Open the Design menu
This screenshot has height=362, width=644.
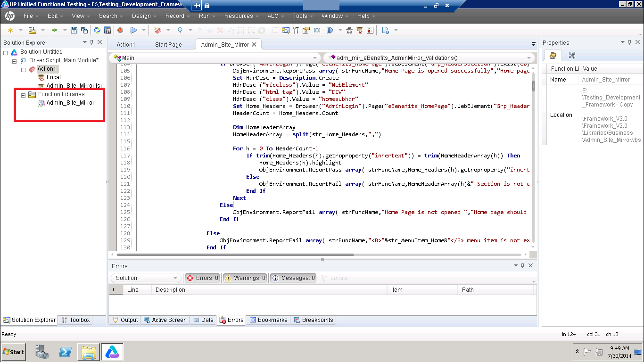coord(141,16)
